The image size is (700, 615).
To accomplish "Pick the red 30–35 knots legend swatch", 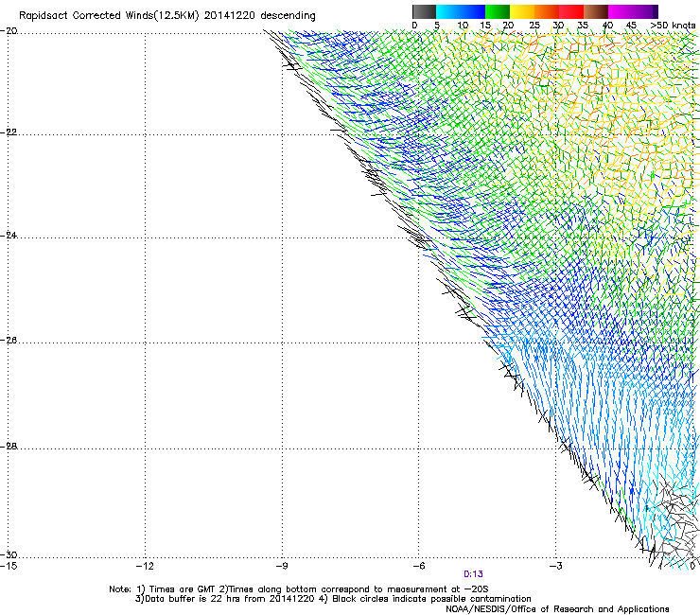I will pyautogui.click(x=571, y=11).
